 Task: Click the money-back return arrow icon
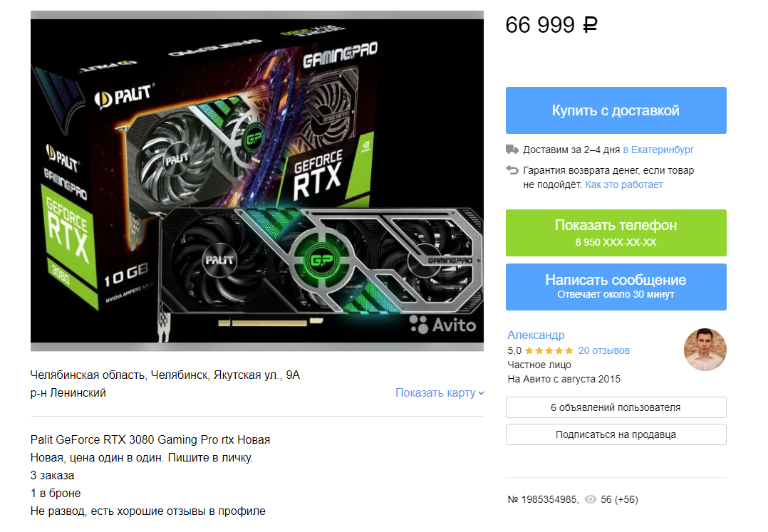point(512,169)
